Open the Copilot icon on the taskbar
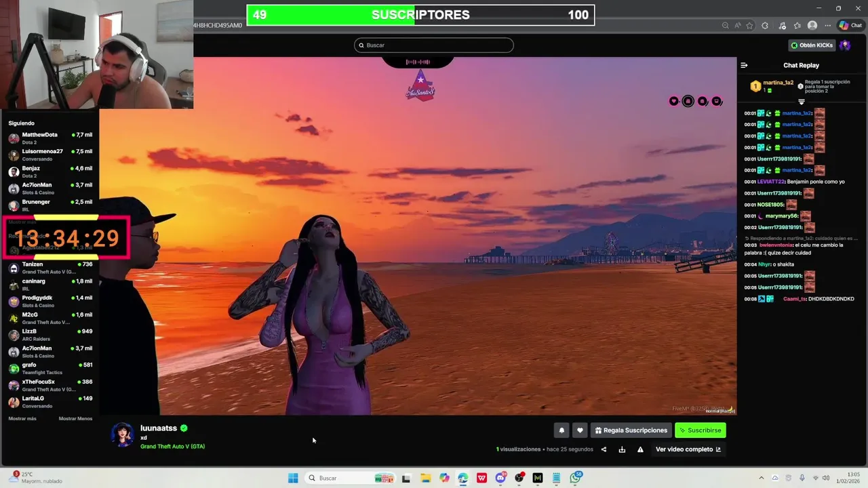868x488 pixels. 444,478
